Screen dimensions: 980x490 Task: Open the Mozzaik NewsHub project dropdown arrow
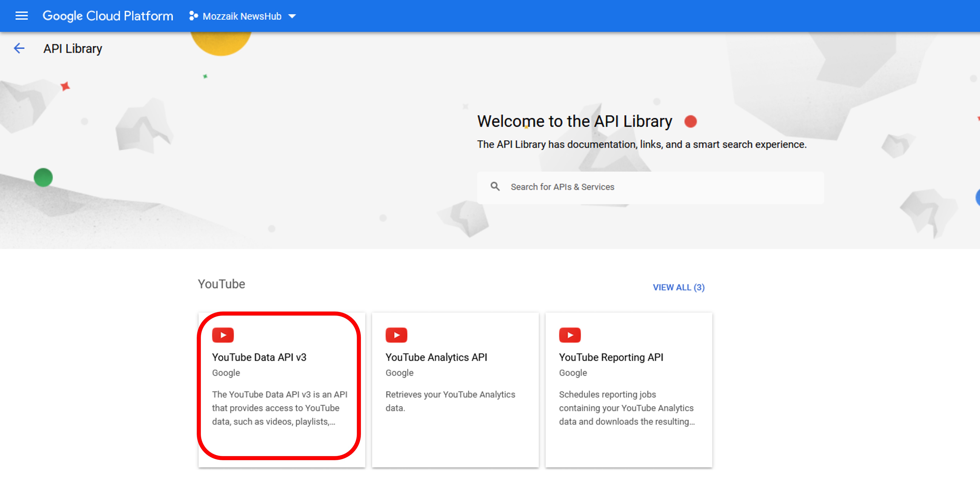[x=292, y=16]
